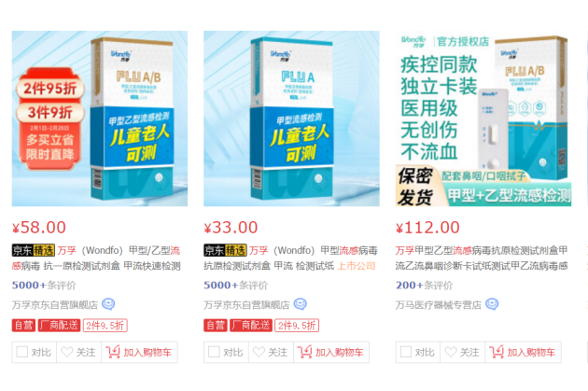View 5000+ 条评价 of the ¥33.00 product
Image resolution: width=588 pixels, height=391 pixels.
point(235,286)
